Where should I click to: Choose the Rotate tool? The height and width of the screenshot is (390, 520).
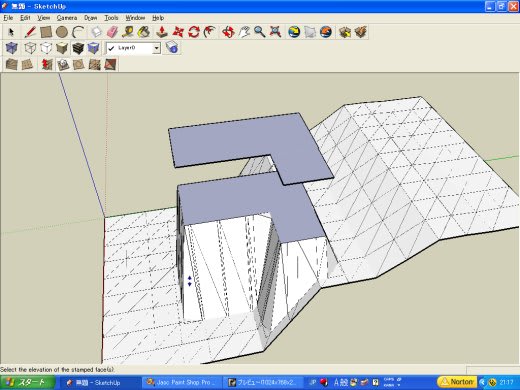tap(194, 32)
